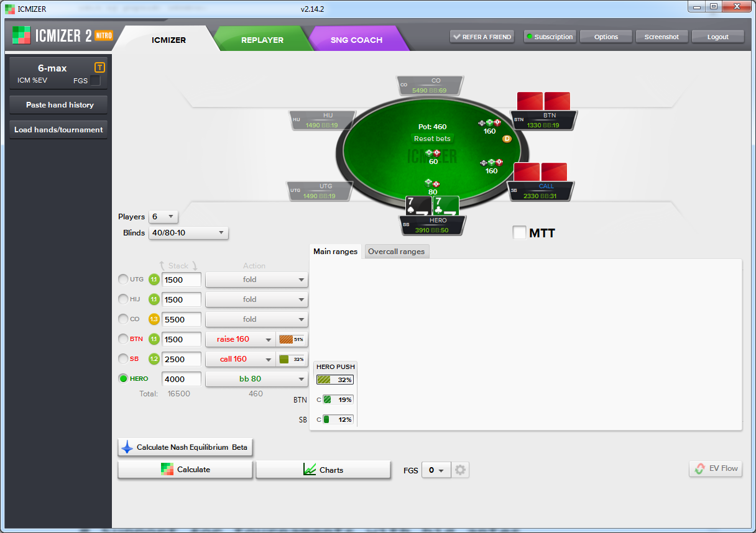Click the NITRO badge in the header
Image resolution: width=756 pixels, height=533 pixels.
click(103, 35)
